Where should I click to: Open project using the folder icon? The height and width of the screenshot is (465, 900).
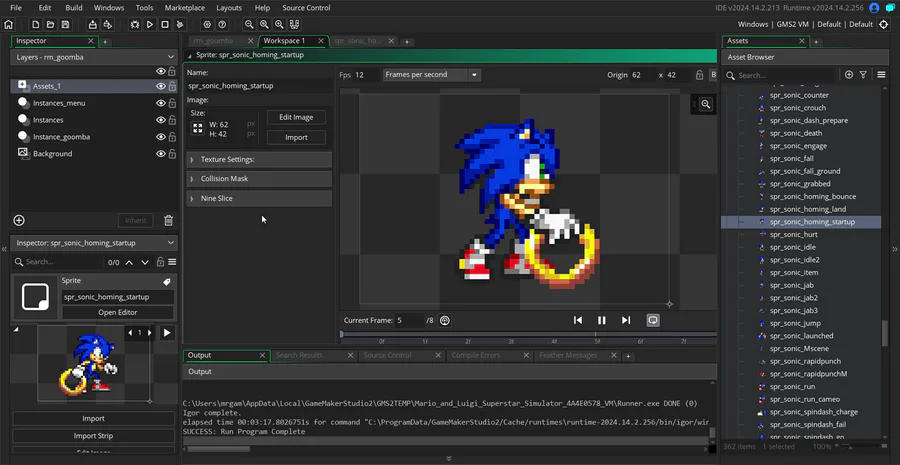pyautogui.click(x=51, y=25)
